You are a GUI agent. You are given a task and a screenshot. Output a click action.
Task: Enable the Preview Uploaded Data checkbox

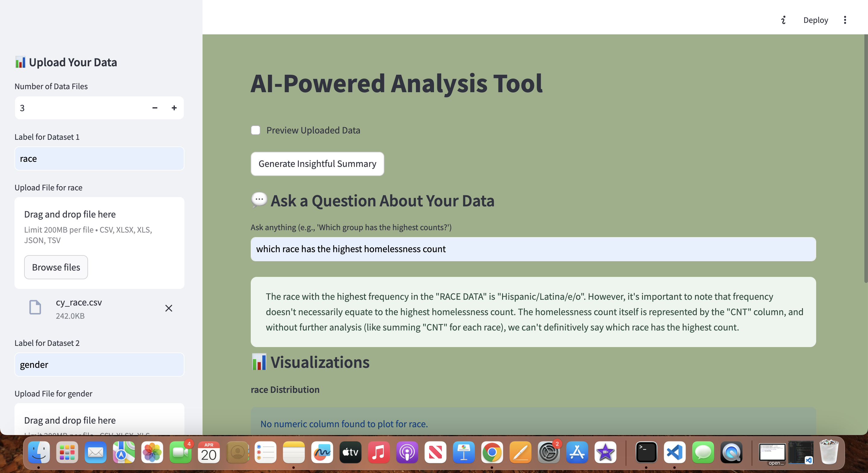(x=255, y=130)
